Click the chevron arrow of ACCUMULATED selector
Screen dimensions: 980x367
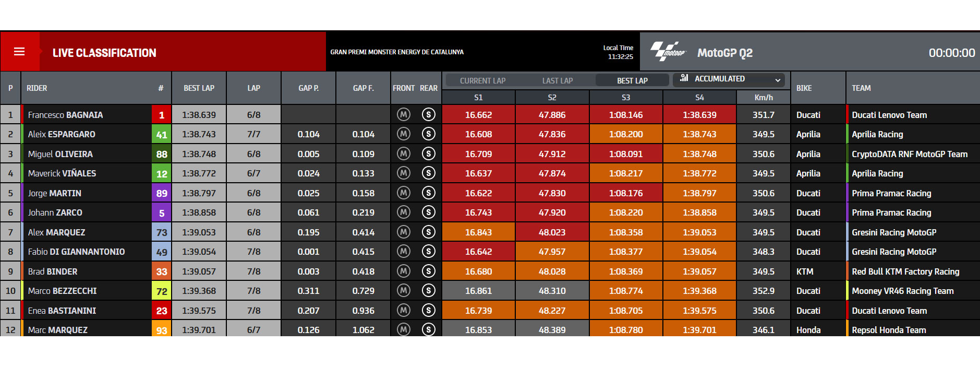(778, 80)
